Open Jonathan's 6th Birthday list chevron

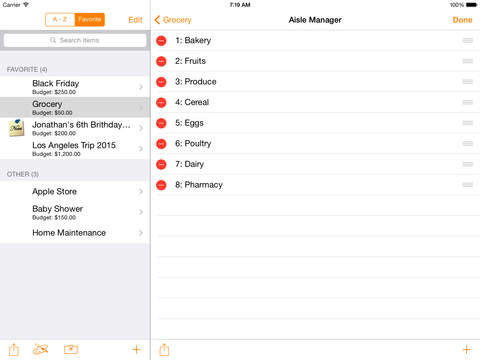click(x=141, y=128)
